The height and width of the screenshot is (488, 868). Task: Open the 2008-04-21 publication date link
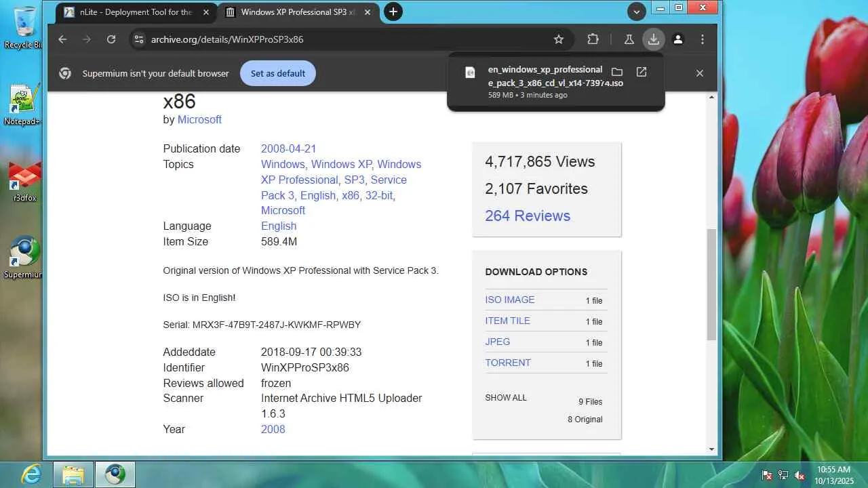point(288,148)
